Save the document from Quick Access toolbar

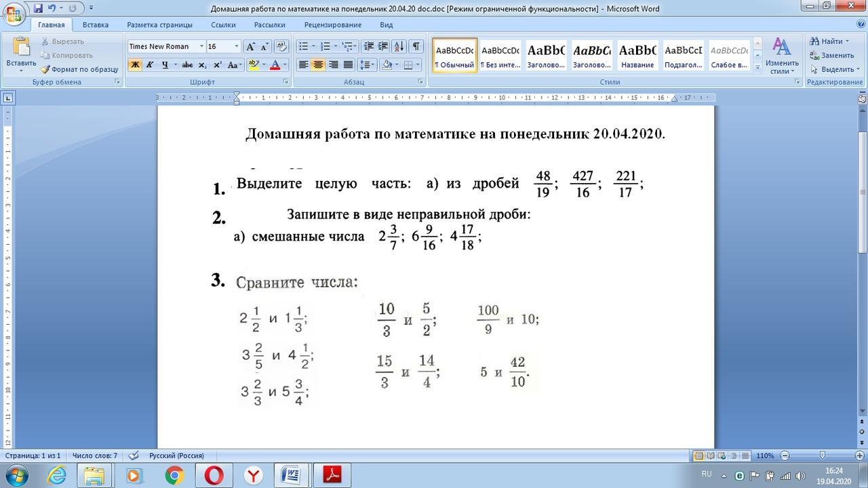click(x=38, y=8)
